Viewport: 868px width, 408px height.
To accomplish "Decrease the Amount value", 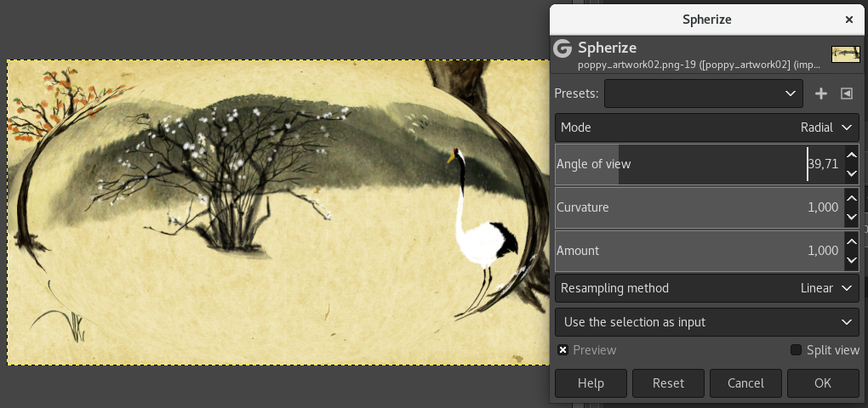I will 852,260.
